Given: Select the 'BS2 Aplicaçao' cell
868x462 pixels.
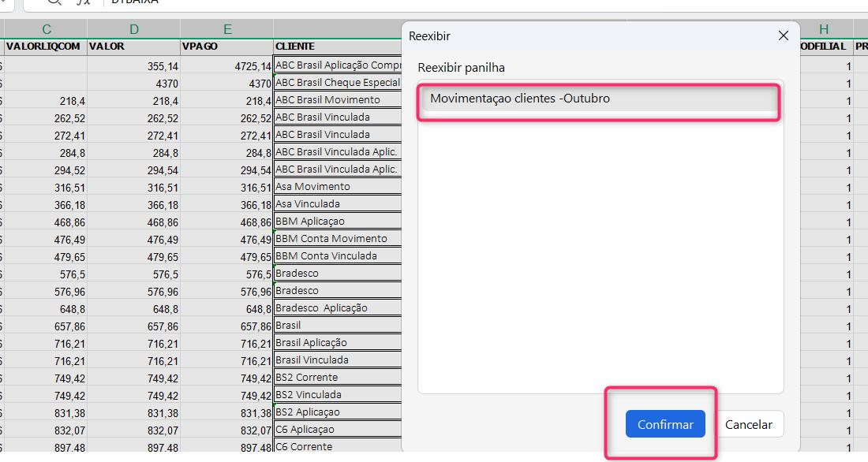Looking at the screenshot, I should point(338,412).
